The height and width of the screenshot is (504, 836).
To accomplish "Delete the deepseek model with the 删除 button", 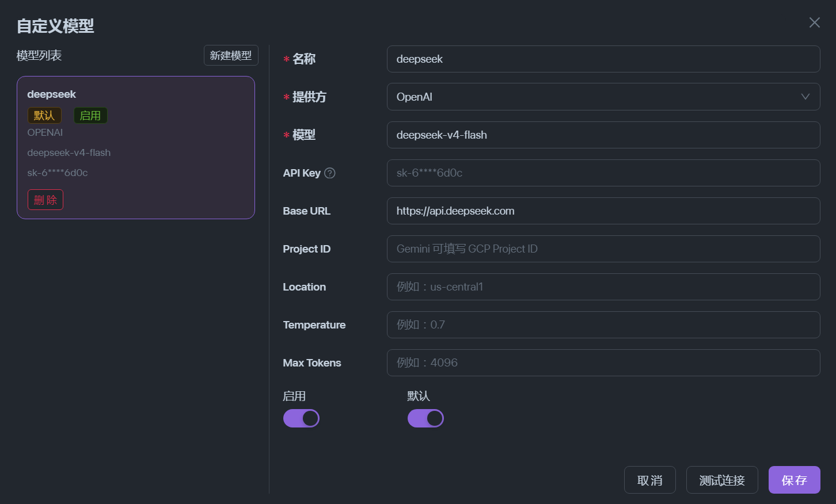I will pos(45,200).
